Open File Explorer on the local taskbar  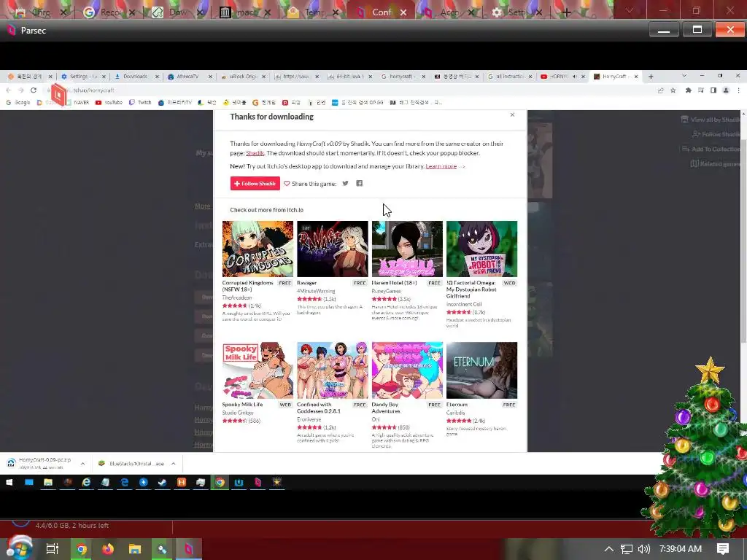[x=135, y=549]
